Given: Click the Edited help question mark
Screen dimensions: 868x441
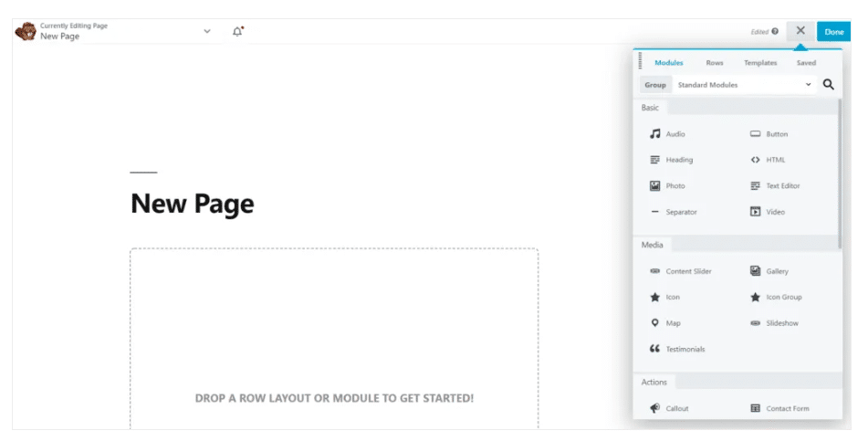Looking at the screenshot, I should [775, 32].
